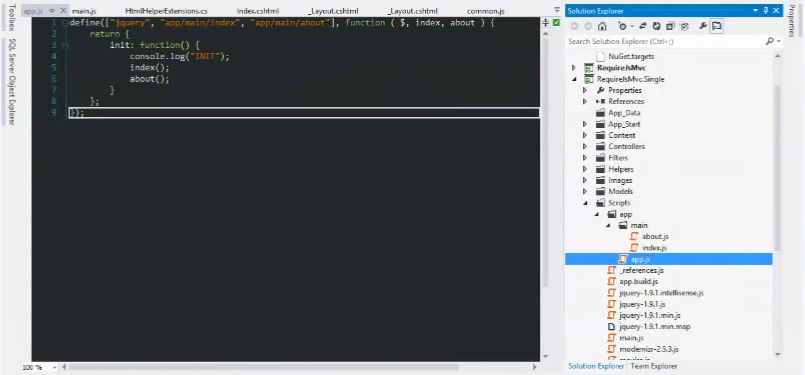The height and width of the screenshot is (375, 805).
Task: Open SQL Server Object Explorer side tab
Action: 12,82
